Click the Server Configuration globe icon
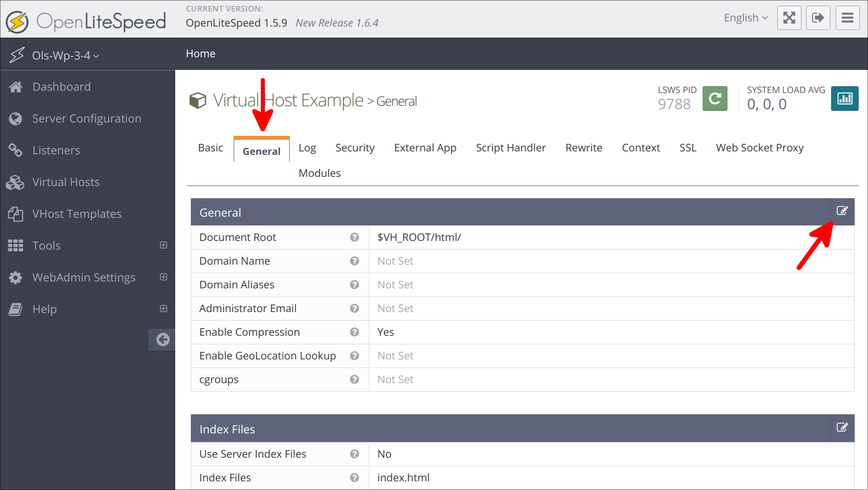 tap(16, 118)
